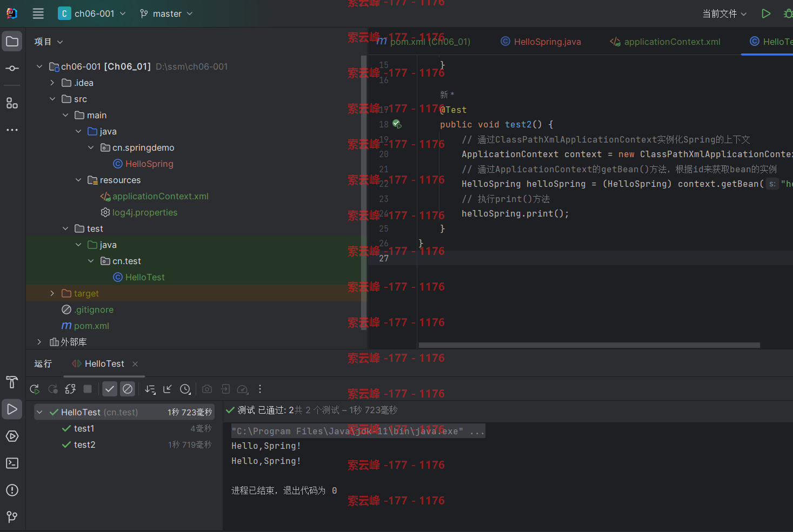Image resolution: width=793 pixels, height=532 pixels.
Task: Collapse the src folder
Action: tap(52, 99)
